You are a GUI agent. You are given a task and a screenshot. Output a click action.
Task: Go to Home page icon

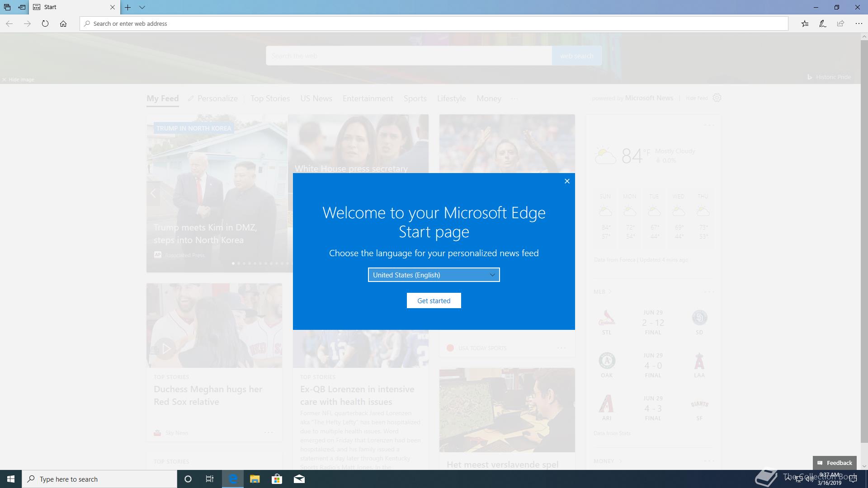click(63, 23)
